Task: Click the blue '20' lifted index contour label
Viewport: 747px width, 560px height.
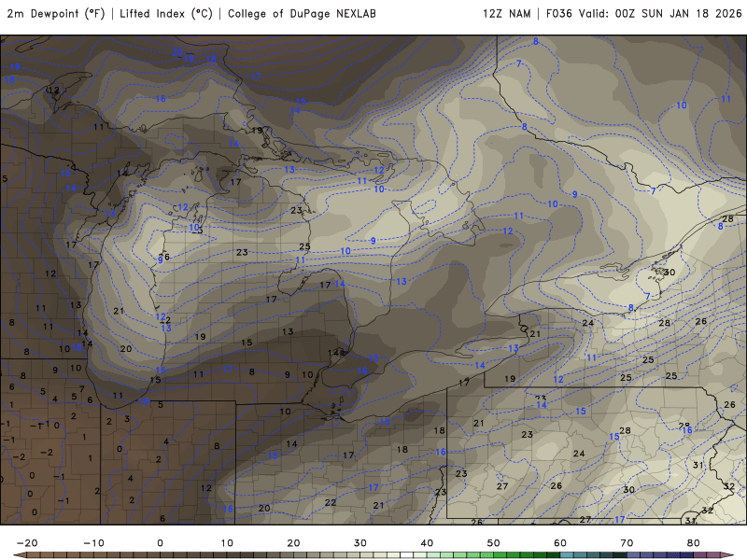Action: pyautogui.click(x=177, y=52)
